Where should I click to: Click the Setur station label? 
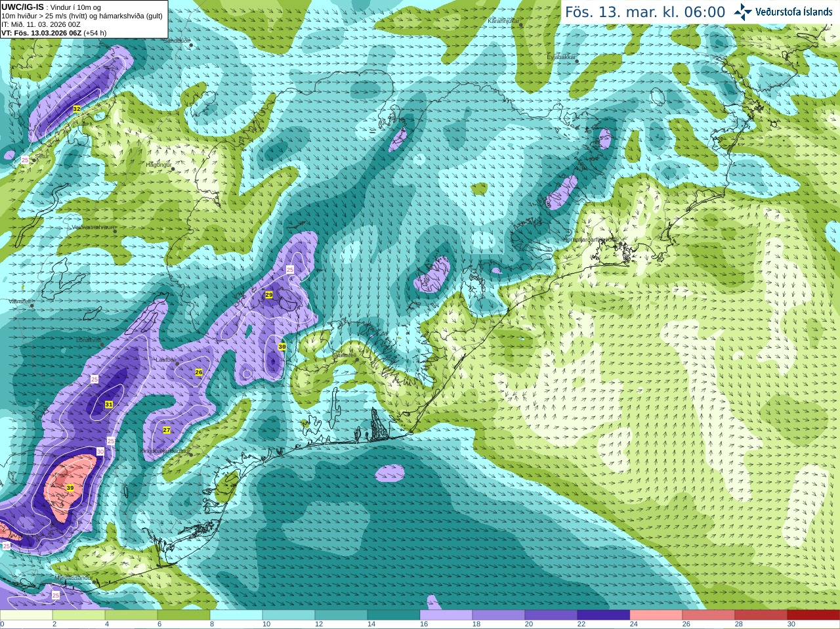coord(42,156)
